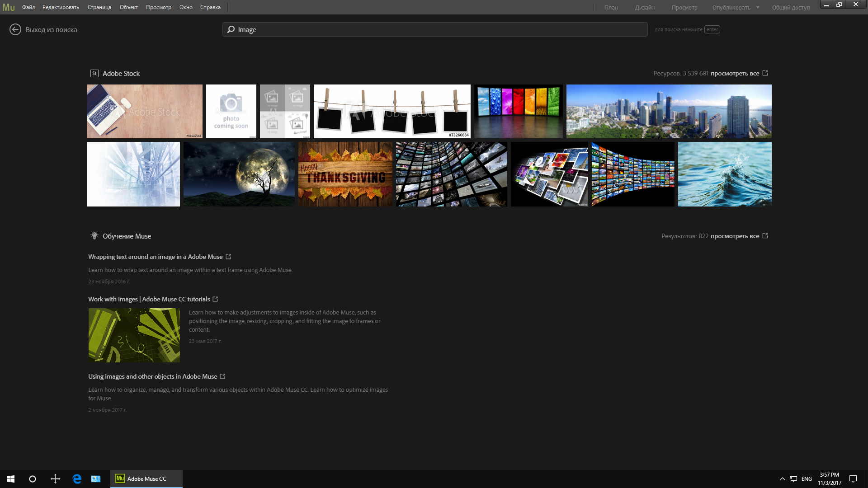Click 'просмотреть все' for Adobe Stock
The width and height of the screenshot is (868, 488).
pyautogui.click(x=735, y=73)
